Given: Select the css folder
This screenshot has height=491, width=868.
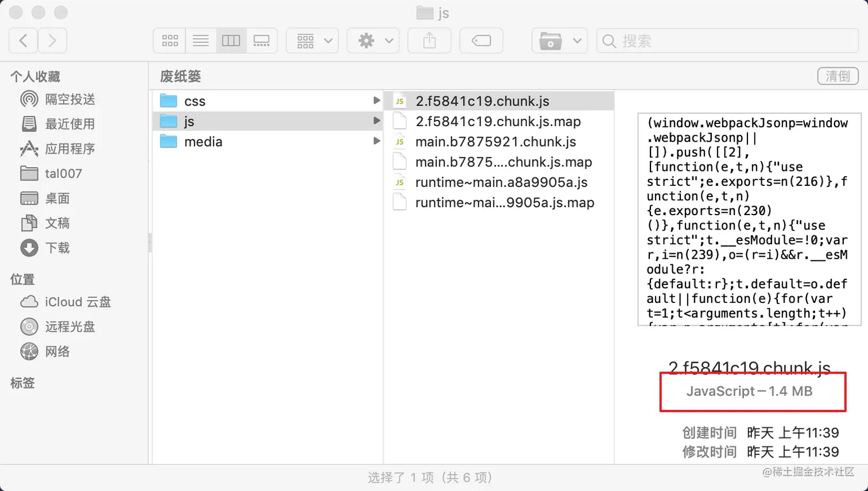Looking at the screenshot, I should coord(268,101).
